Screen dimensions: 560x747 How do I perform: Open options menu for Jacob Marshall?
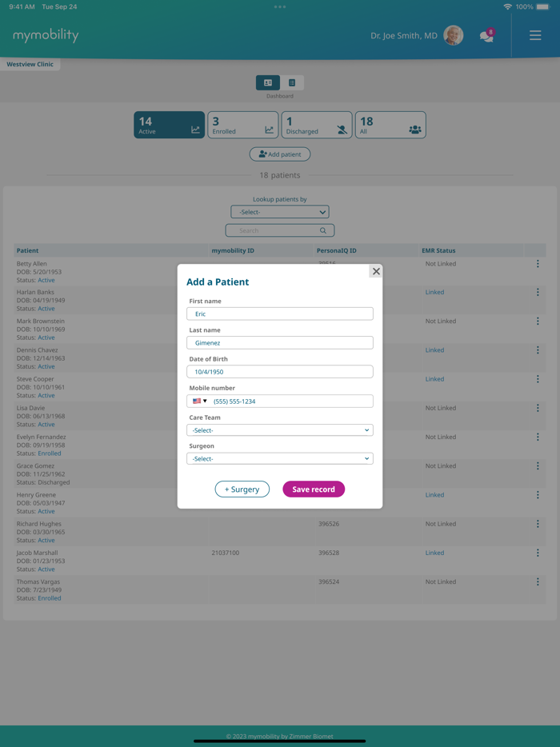click(538, 553)
